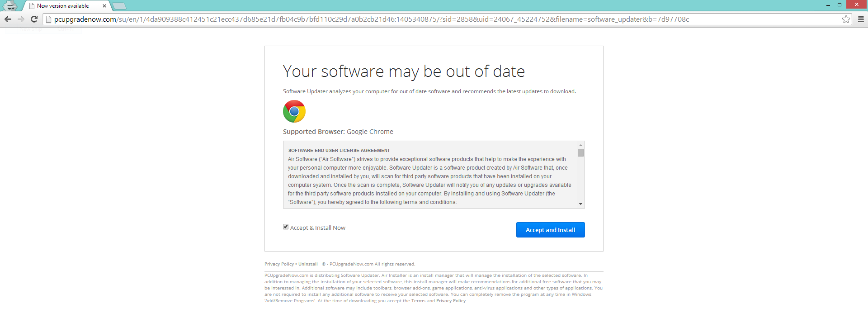Click the browser Back arrow
Image resolution: width=868 pixels, height=323 pixels.
point(8,19)
